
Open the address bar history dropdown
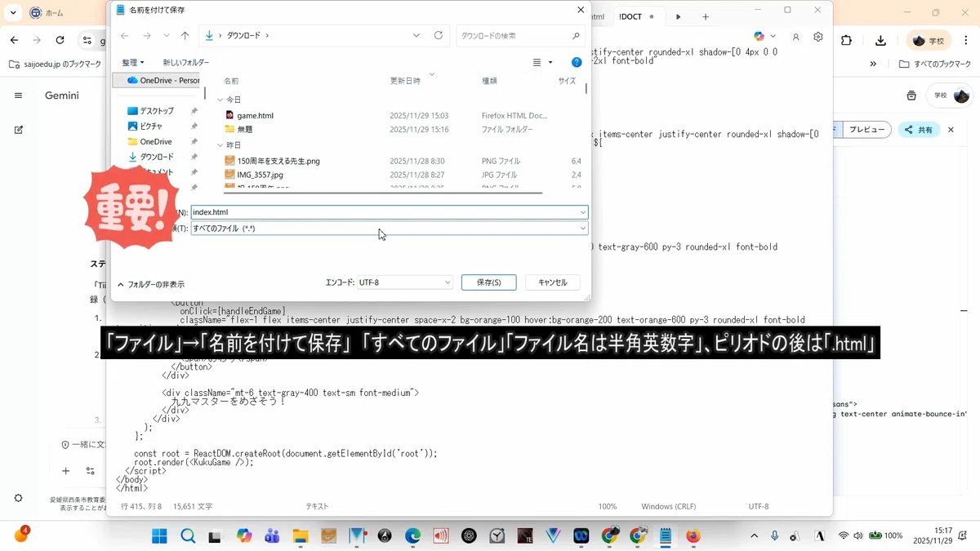click(x=416, y=36)
